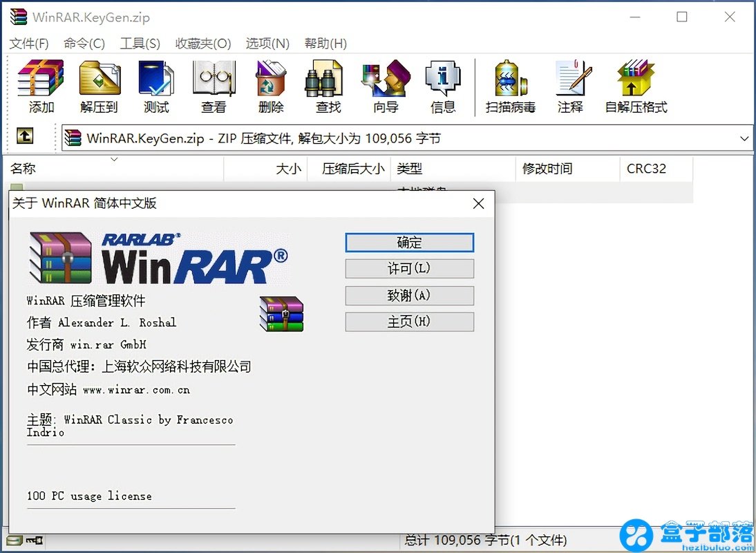Click '发行商 win.rar GmbH' text
The width and height of the screenshot is (756, 553).
point(86,345)
